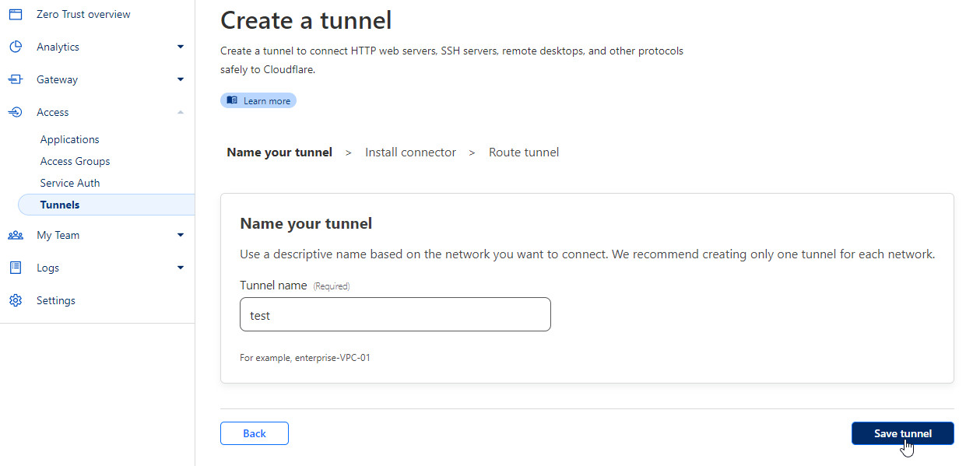The height and width of the screenshot is (466, 980).
Task: Select the Tunnels sidebar item
Action: pos(60,205)
